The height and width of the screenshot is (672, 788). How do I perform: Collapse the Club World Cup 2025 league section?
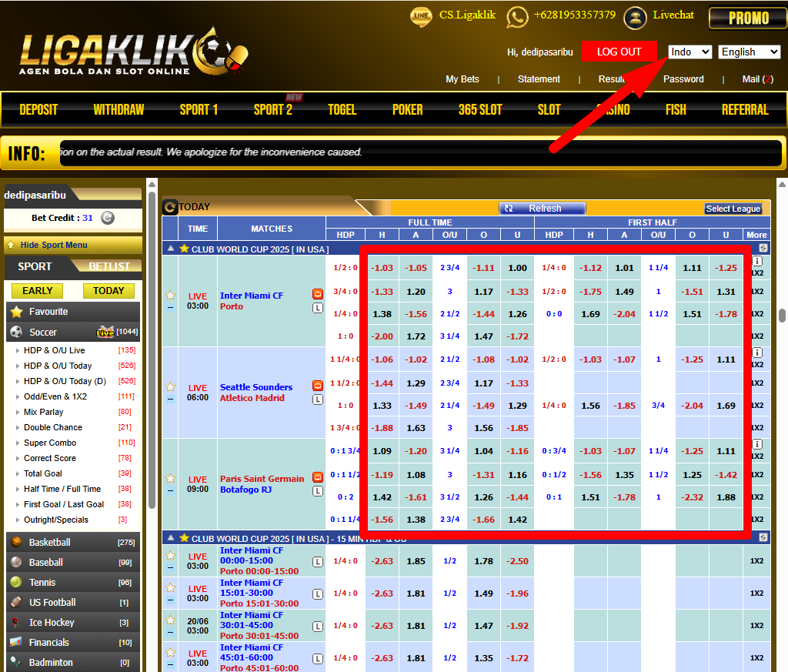[x=171, y=249]
